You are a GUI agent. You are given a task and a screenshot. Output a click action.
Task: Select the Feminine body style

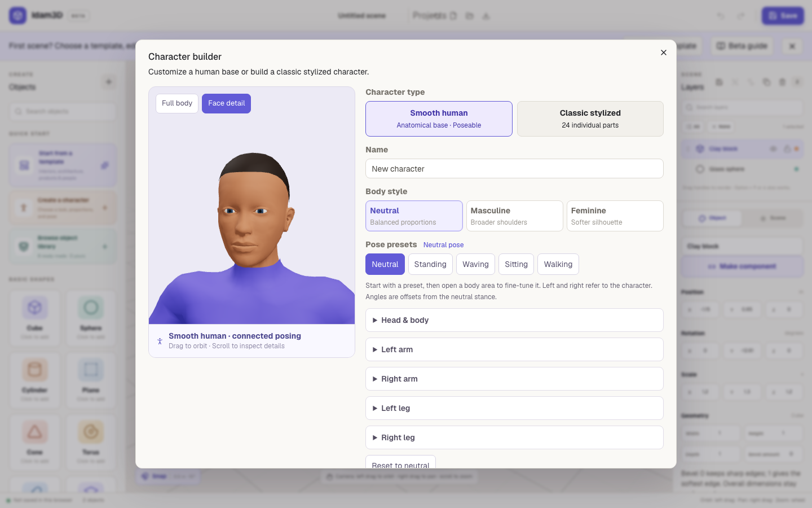(615, 216)
